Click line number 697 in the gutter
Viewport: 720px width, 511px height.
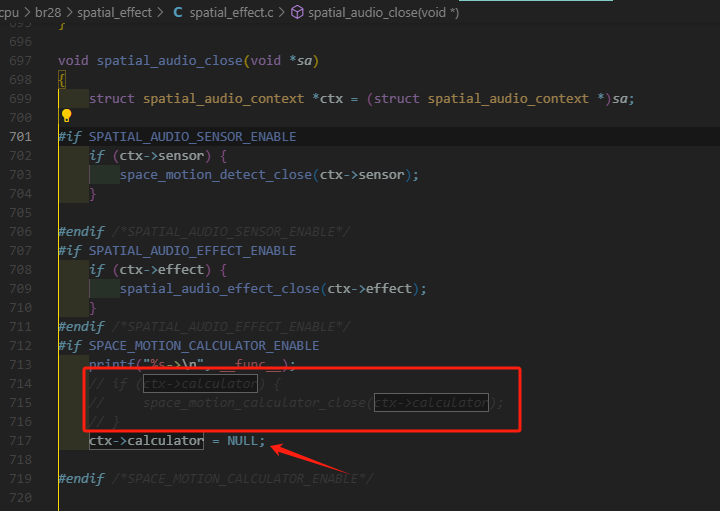pos(21,61)
